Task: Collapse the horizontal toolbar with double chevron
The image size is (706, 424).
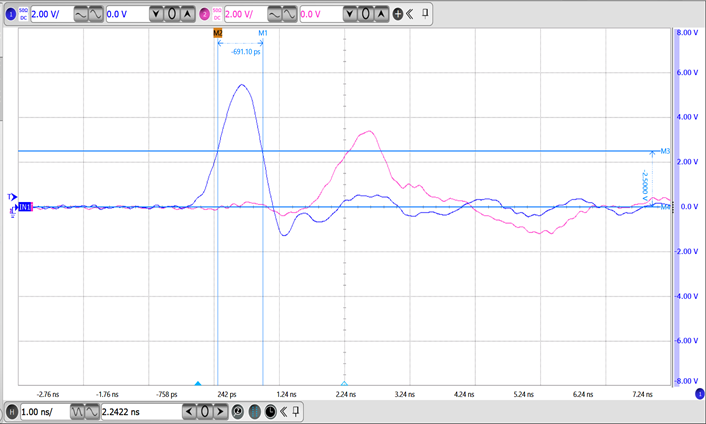Action: pos(284,412)
